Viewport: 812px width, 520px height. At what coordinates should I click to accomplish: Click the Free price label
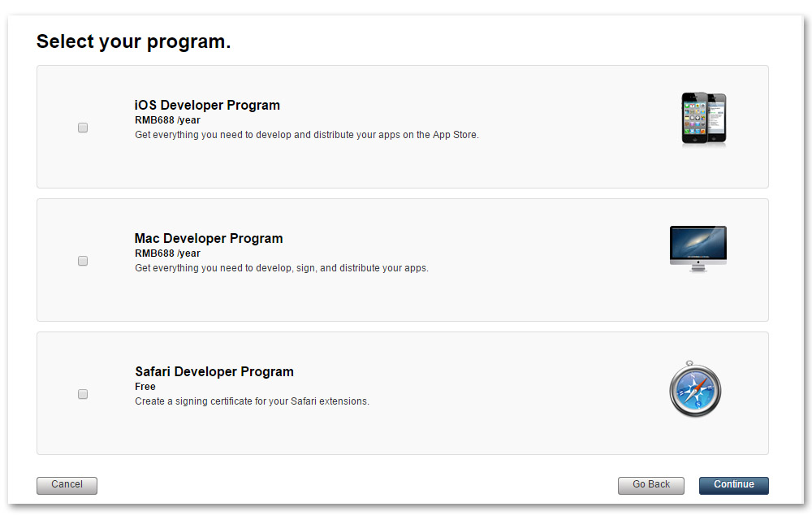click(145, 387)
